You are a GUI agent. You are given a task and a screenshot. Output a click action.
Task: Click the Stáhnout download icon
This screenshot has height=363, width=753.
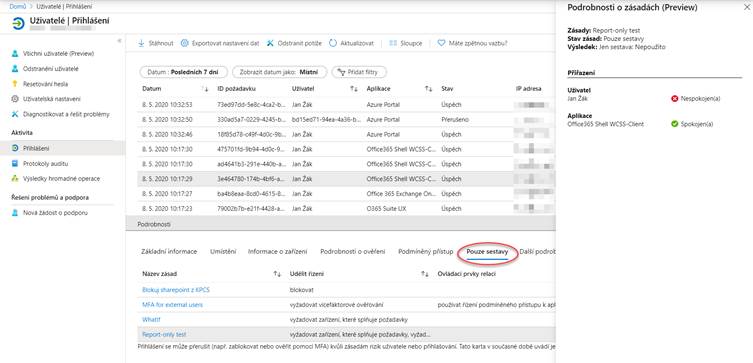click(141, 43)
